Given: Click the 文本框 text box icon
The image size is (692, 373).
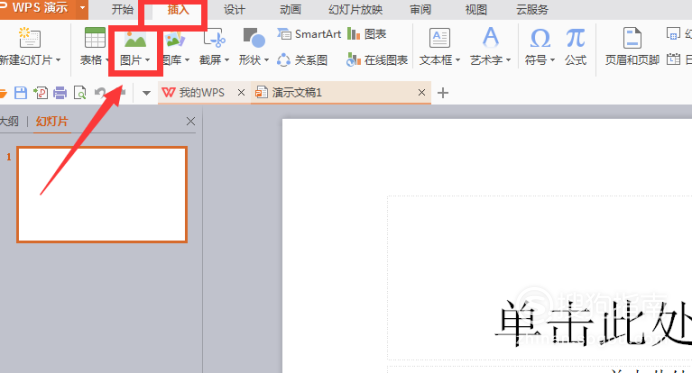Looking at the screenshot, I should tap(440, 38).
